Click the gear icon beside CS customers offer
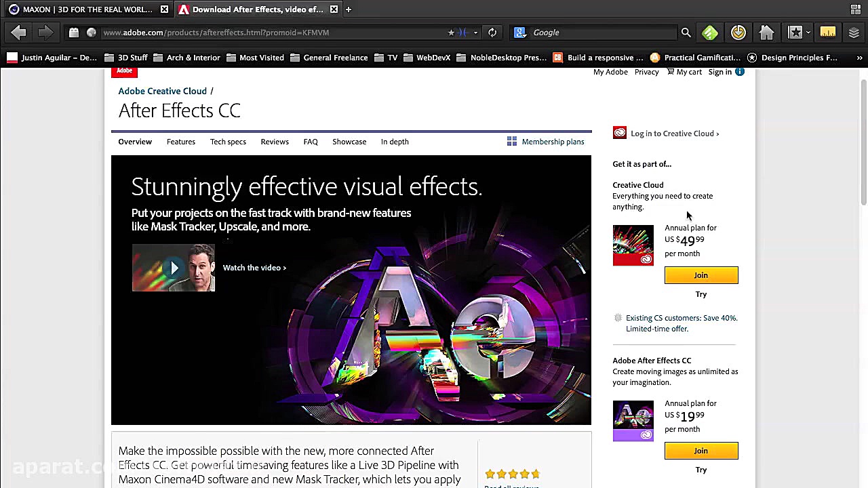The image size is (868, 488). tap(618, 318)
